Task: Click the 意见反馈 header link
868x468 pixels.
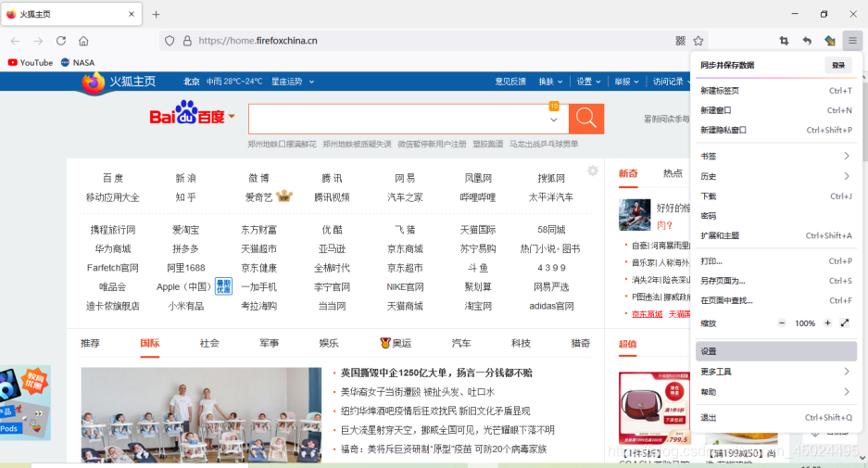Action: pos(510,82)
